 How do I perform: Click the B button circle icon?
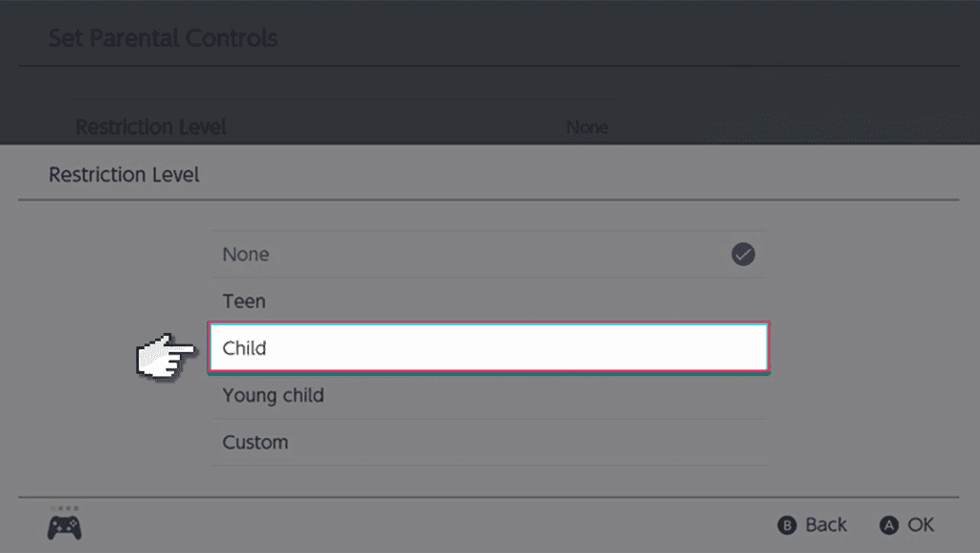(x=787, y=525)
